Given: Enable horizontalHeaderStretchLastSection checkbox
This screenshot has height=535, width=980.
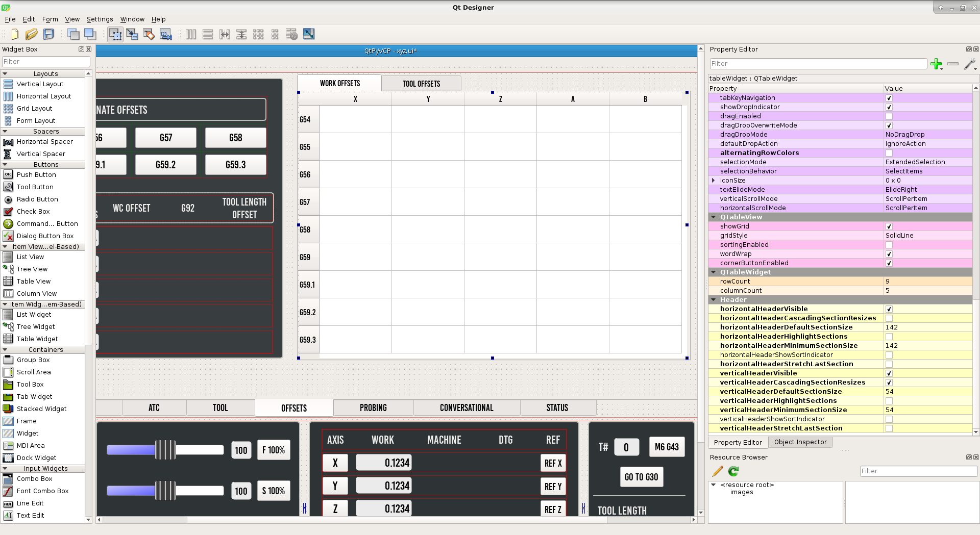Looking at the screenshot, I should pyautogui.click(x=889, y=364).
